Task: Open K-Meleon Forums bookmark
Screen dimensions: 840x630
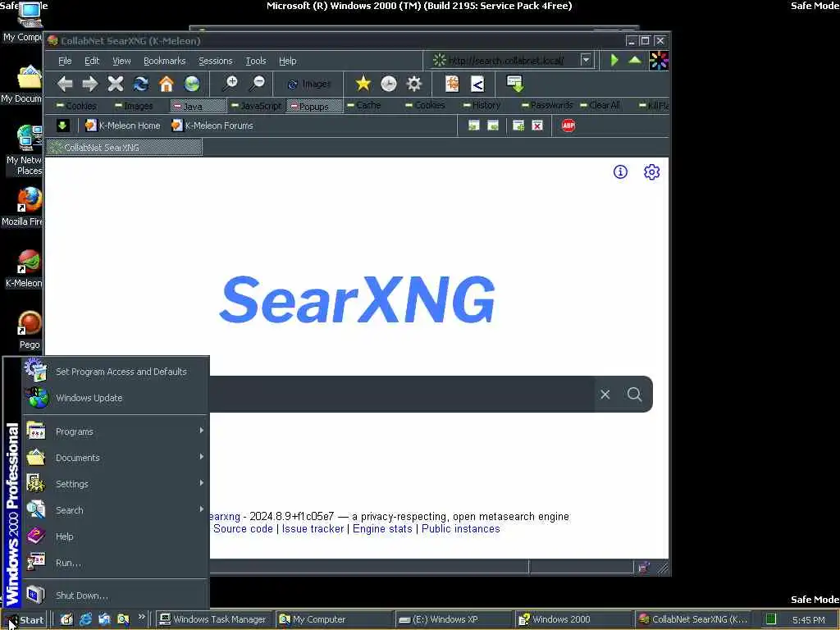Action: click(212, 126)
